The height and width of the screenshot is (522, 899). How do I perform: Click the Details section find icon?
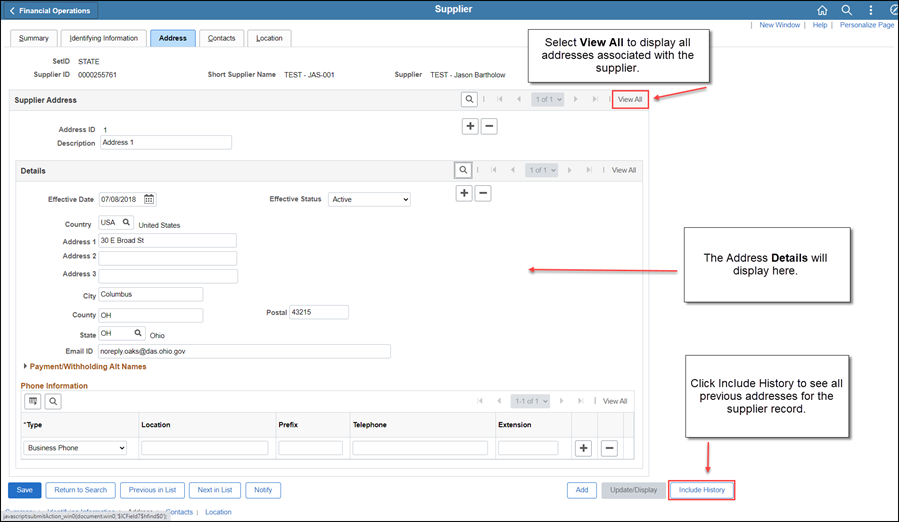pyautogui.click(x=463, y=170)
